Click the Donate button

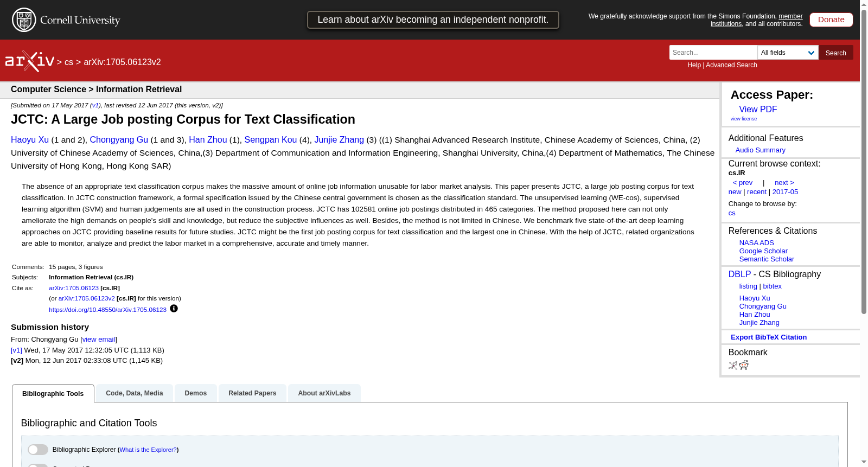[831, 20]
